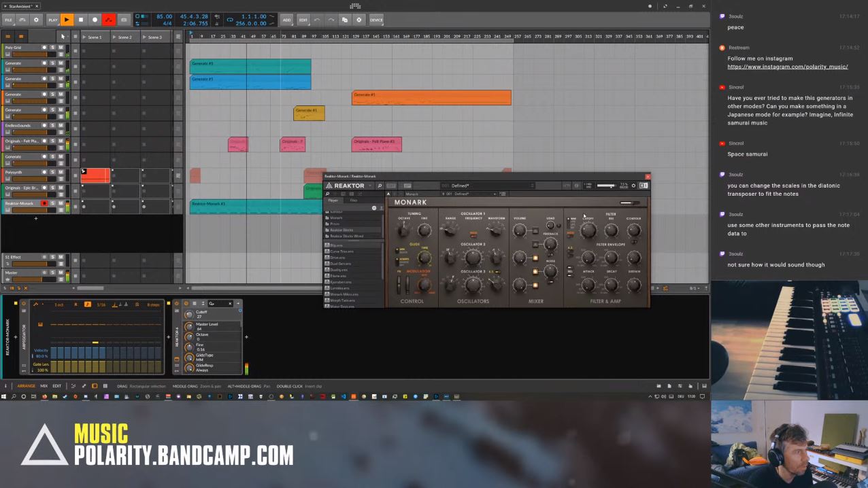Click the plus icon right of Reaktor 6 device
Viewport: 868px width, 488px height.
[246, 336]
